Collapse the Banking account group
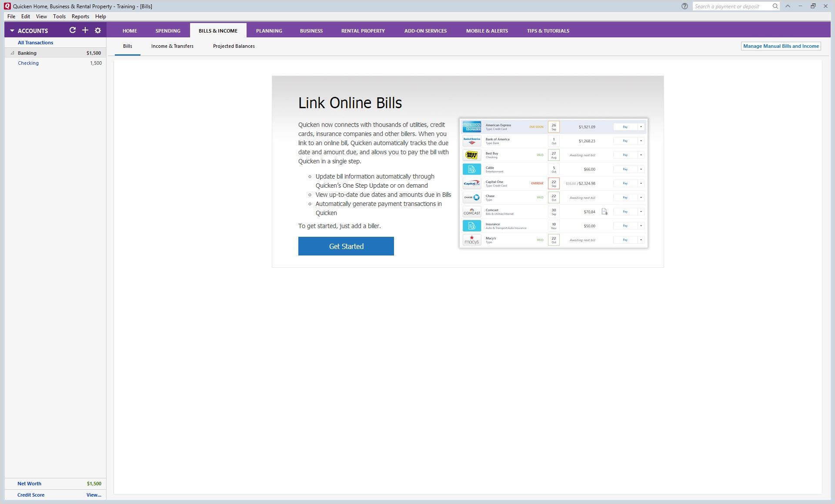This screenshot has width=835, height=504. point(13,53)
